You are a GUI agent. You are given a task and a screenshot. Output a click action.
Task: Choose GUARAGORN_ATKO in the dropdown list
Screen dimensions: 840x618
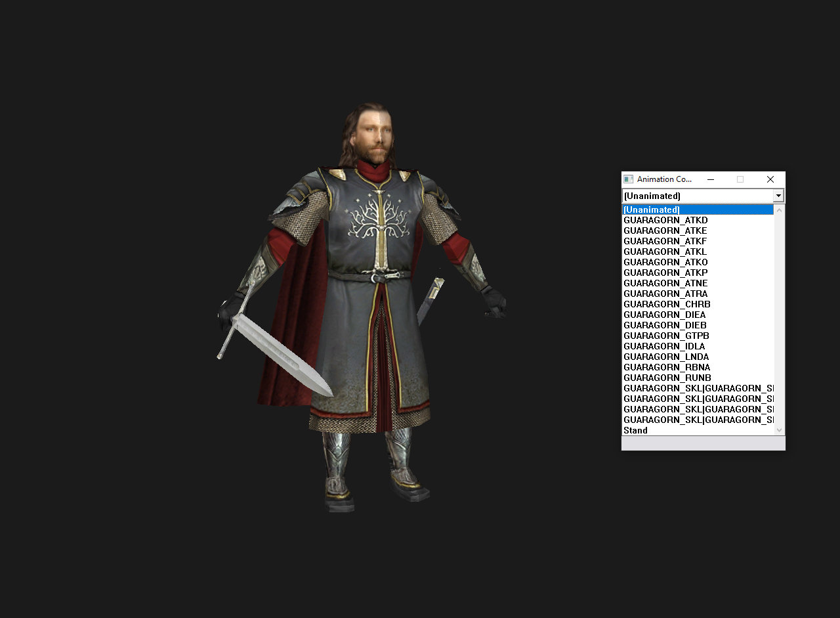click(x=698, y=262)
